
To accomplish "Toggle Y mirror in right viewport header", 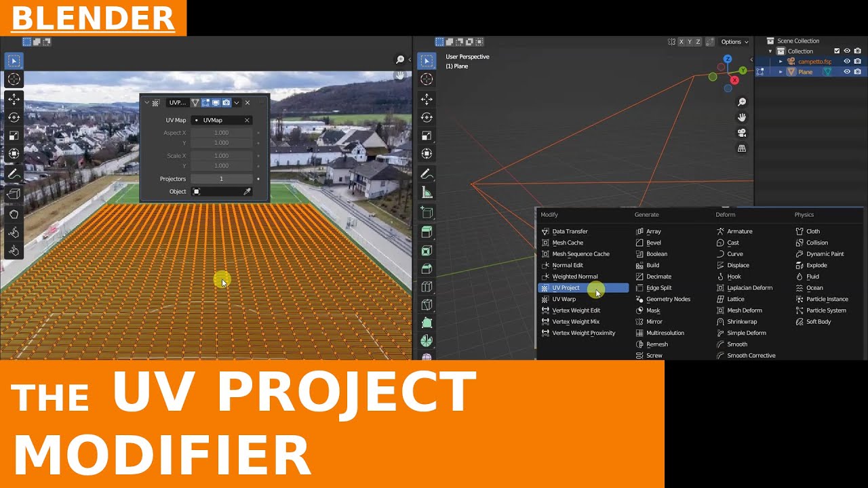I will pyautogui.click(x=690, y=42).
